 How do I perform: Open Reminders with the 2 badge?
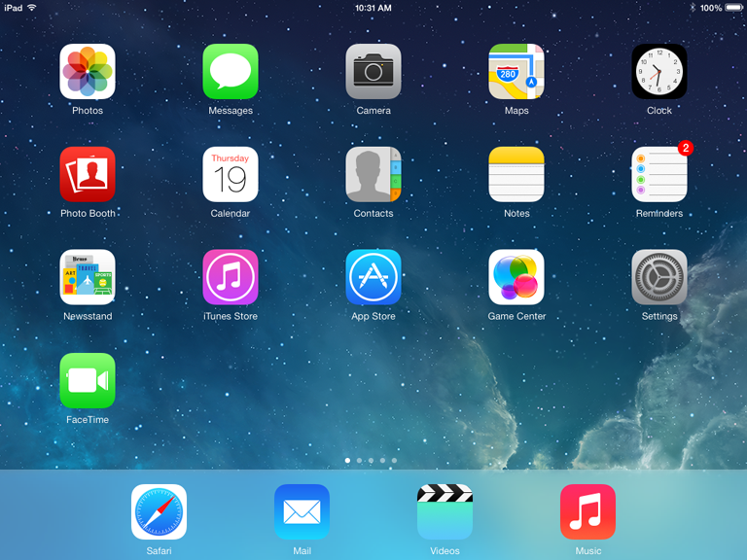pos(659,174)
